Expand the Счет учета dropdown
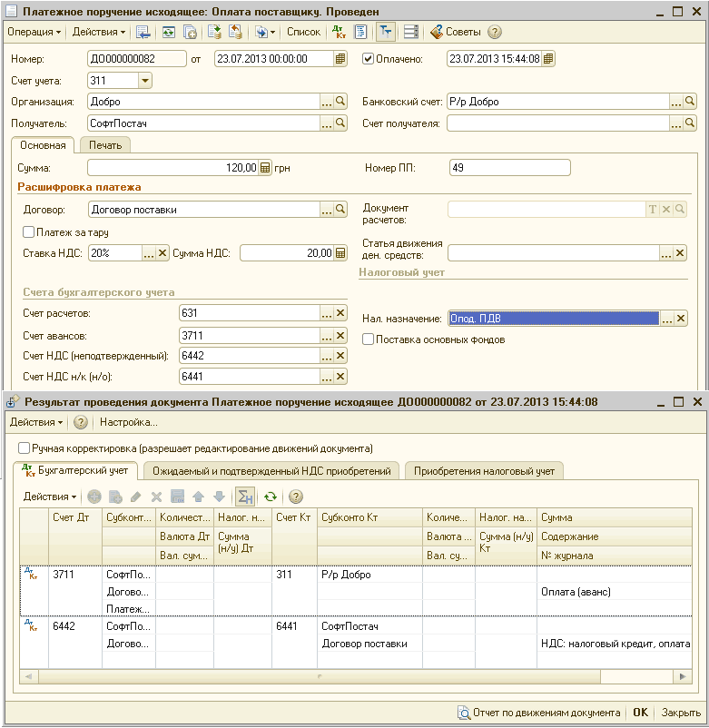 tap(145, 81)
